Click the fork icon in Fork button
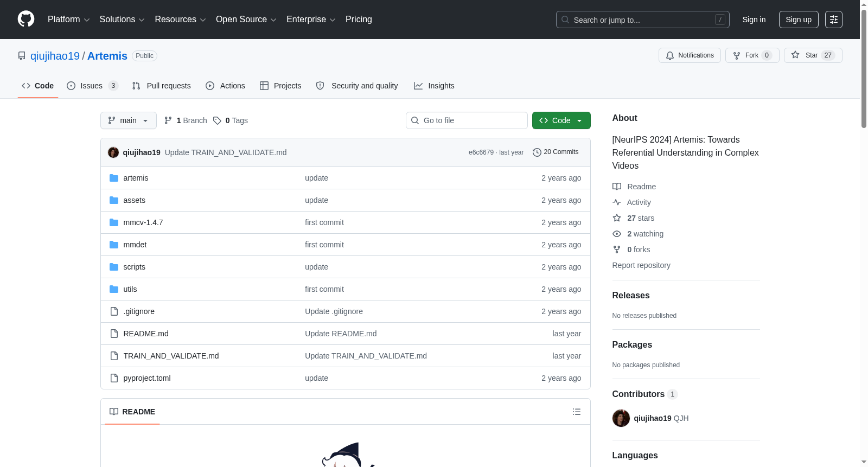 click(737, 55)
